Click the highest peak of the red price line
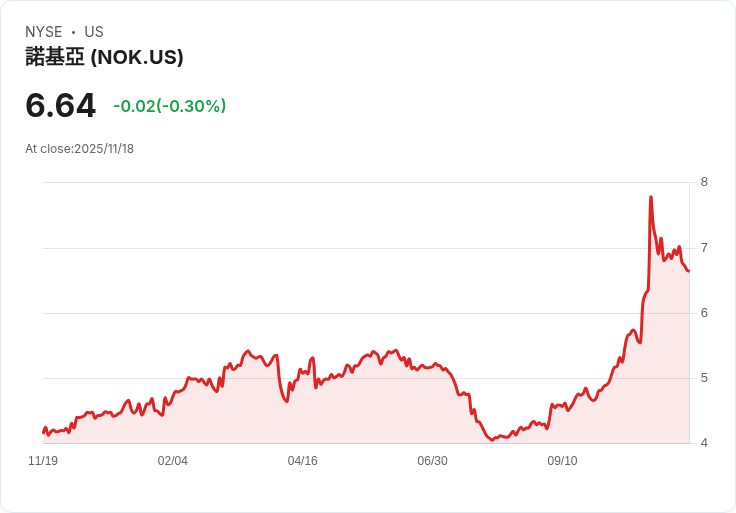The image size is (736, 513). [x=651, y=197]
